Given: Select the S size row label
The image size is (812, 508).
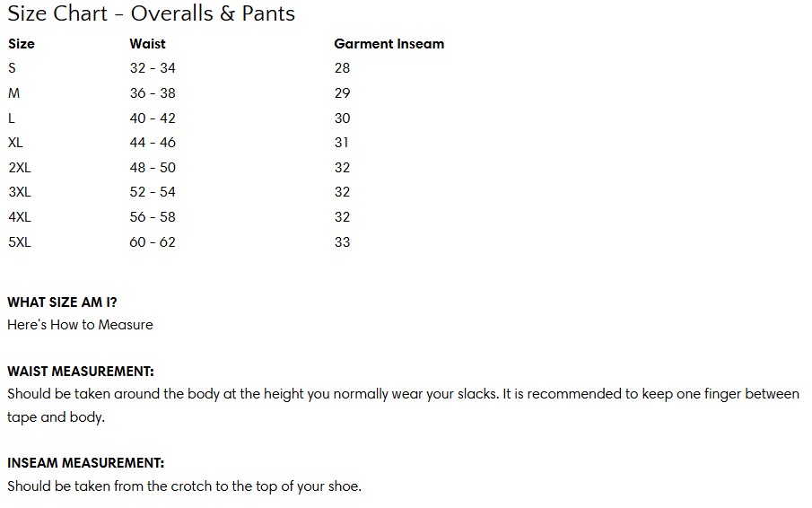Looking at the screenshot, I should pyautogui.click(x=12, y=68).
